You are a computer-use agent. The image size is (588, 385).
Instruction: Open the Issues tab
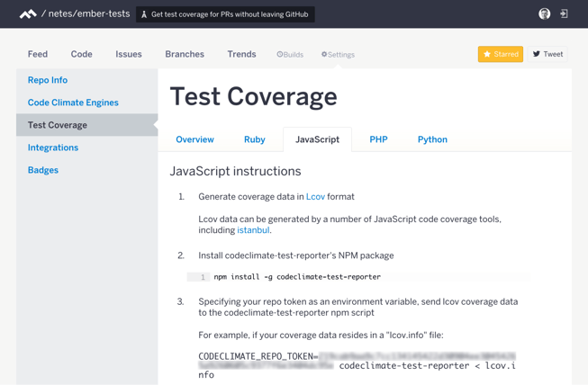pos(129,55)
